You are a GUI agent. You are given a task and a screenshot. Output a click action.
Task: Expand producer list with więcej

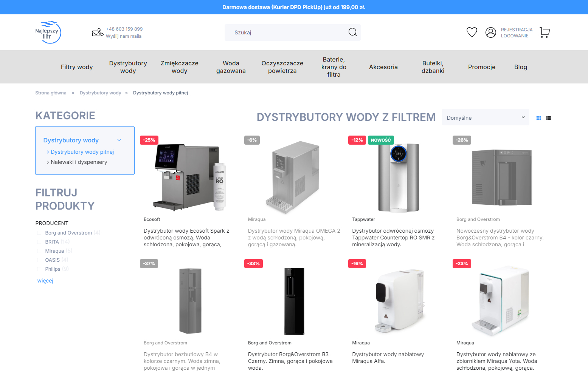pos(45,281)
